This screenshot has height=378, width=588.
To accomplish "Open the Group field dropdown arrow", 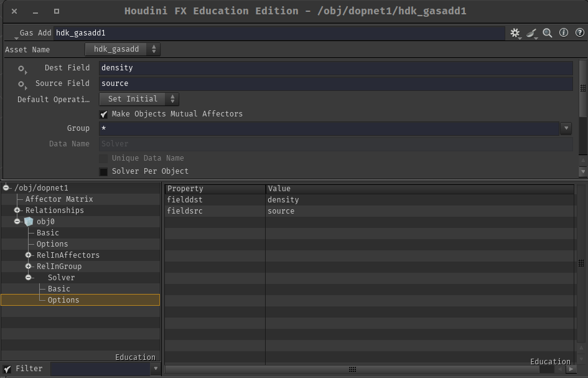I will [x=566, y=128].
